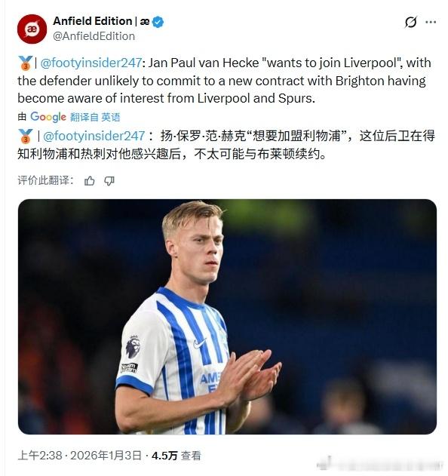Click the 评价此翻译 label

(x=45, y=180)
